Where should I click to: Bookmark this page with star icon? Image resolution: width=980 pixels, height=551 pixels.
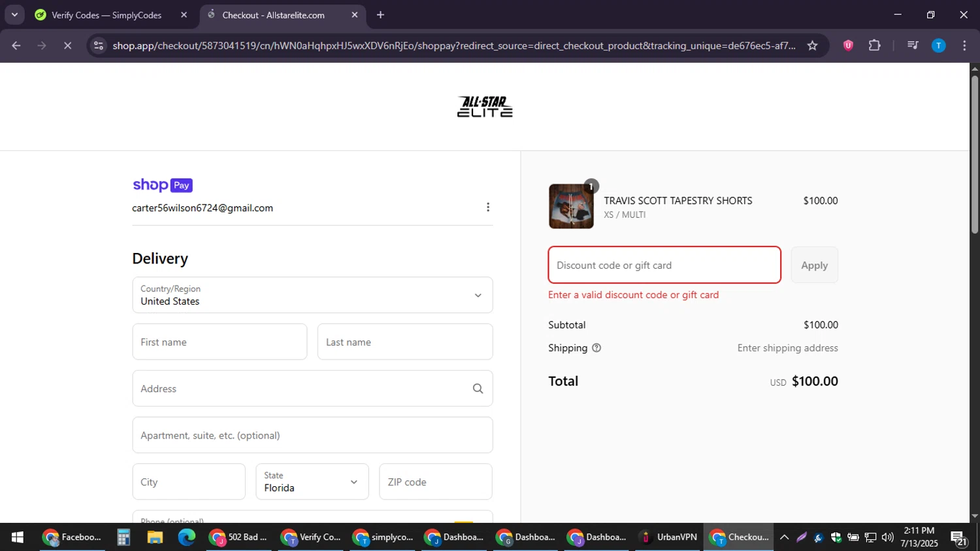pos(812,46)
